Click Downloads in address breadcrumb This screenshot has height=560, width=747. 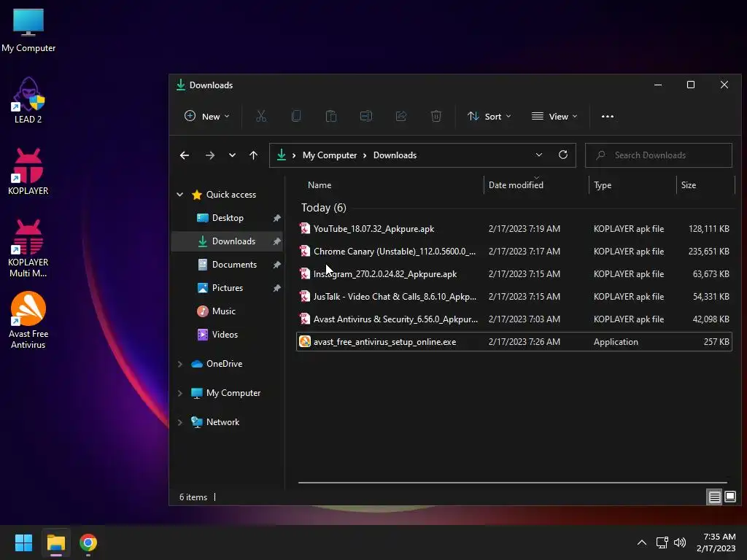click(395, 155)
